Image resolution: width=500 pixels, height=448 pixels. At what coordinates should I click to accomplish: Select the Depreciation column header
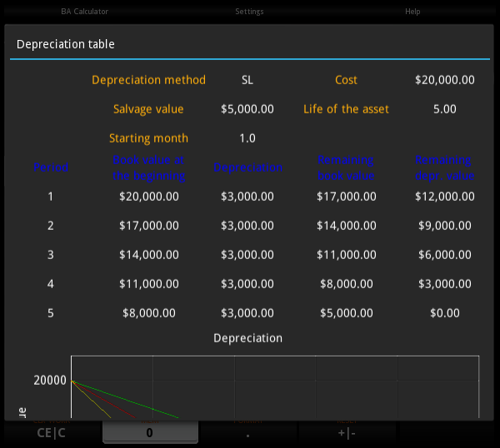(247, 167)
